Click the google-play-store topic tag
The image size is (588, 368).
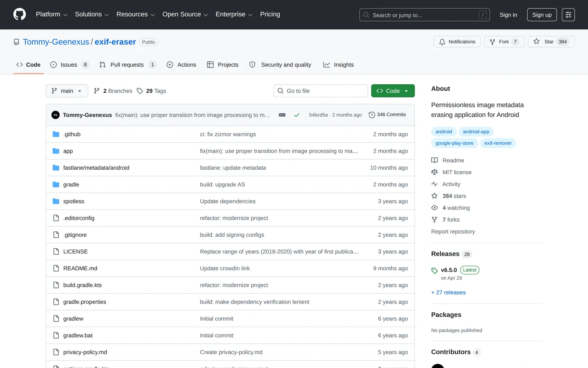[454, 143]
